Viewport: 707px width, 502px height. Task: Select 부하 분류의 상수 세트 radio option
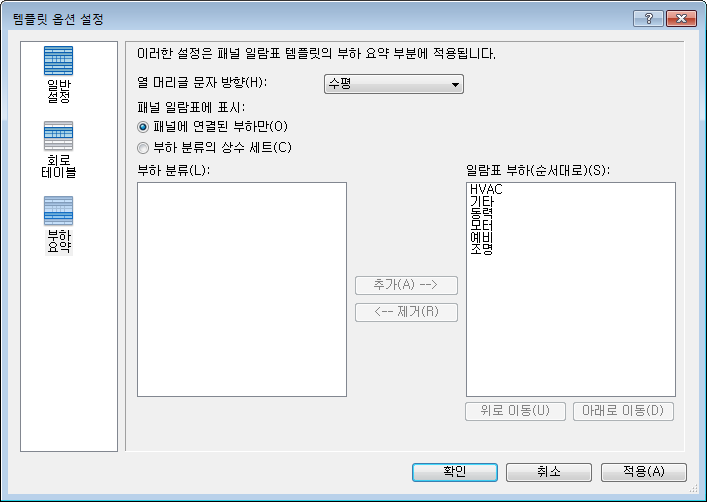[x=143, y=148]
